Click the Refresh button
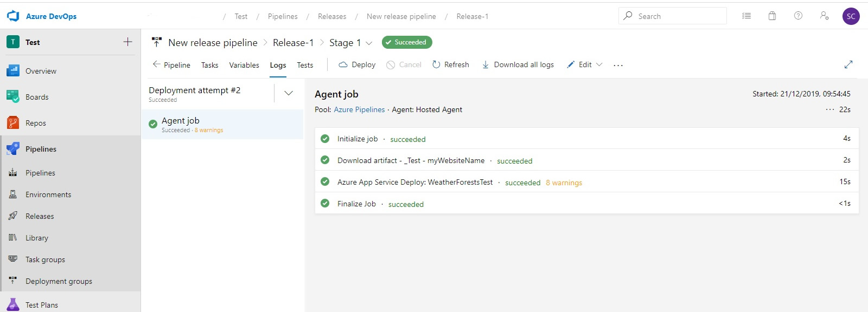Image resolution: width=868 pixels, height=312 pixels. (450, 64)
